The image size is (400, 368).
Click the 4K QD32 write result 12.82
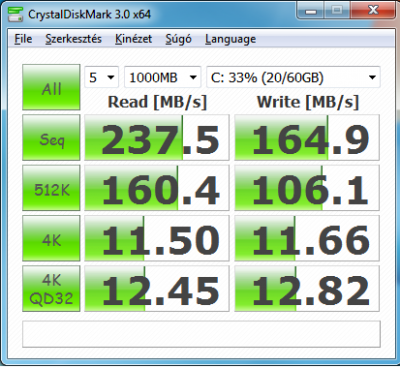307,289
